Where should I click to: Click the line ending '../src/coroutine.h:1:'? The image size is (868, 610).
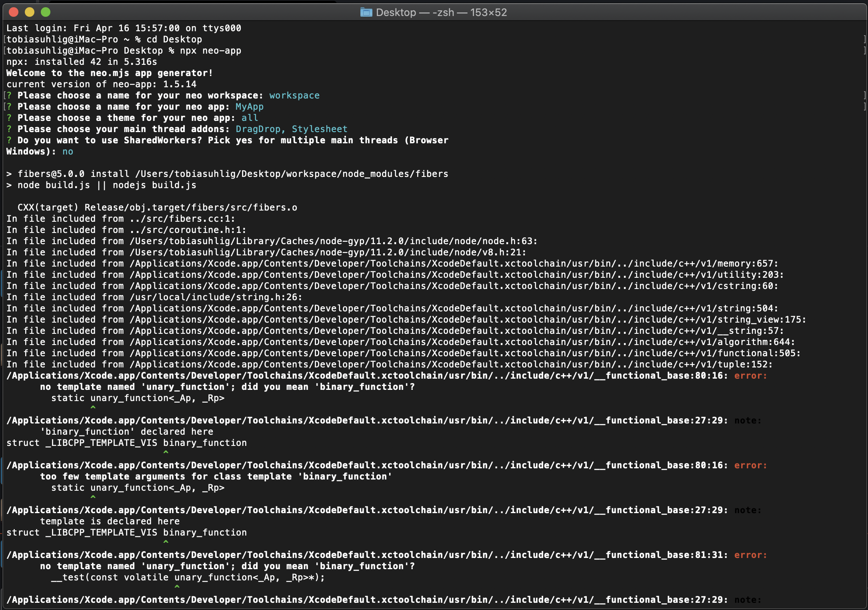[126, 230]
